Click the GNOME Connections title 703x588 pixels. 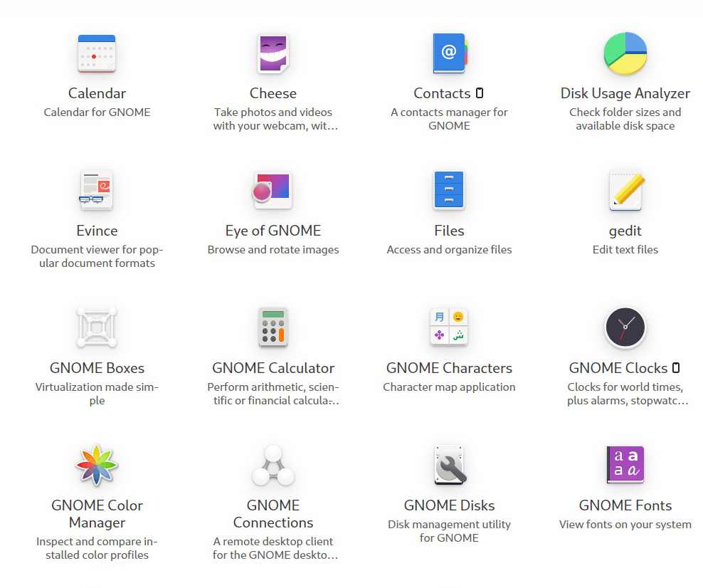click(x=273, y=514)
